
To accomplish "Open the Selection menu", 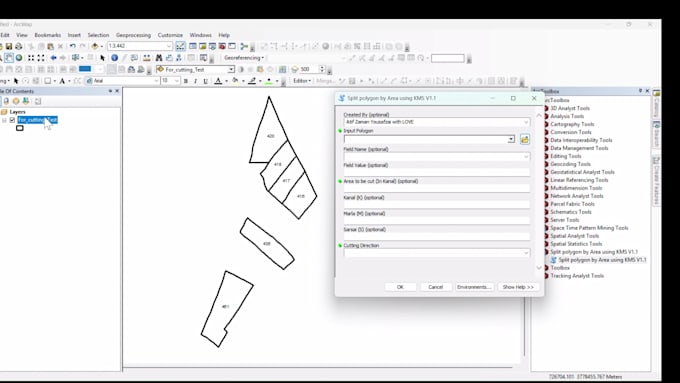I will pos(98,35).
